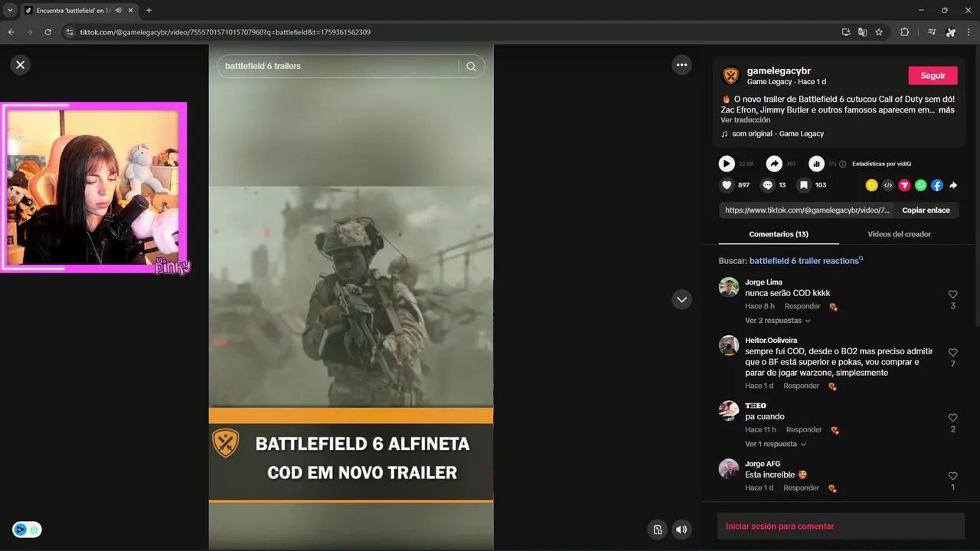The image size is (980, 551).
Task: Open the Chrome profile avatar
Action: coord(950,32)
